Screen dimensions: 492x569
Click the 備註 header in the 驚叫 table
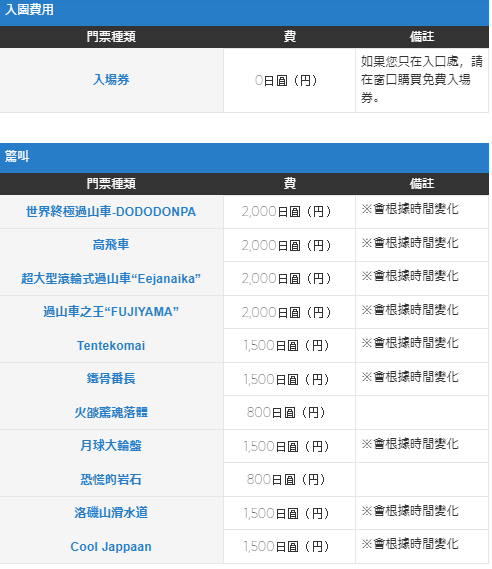pos(422,184)
